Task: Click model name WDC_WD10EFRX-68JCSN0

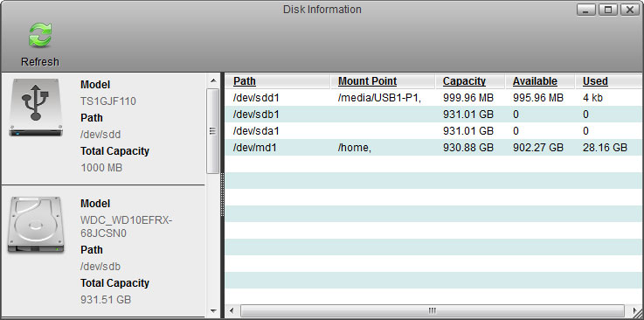Action: (x=126, y=227)
